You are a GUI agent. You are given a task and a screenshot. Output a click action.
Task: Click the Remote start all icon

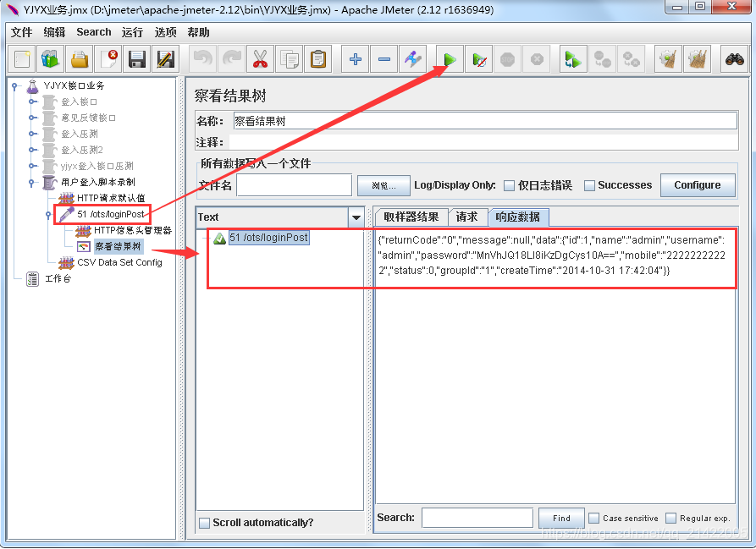click(573, 59)
